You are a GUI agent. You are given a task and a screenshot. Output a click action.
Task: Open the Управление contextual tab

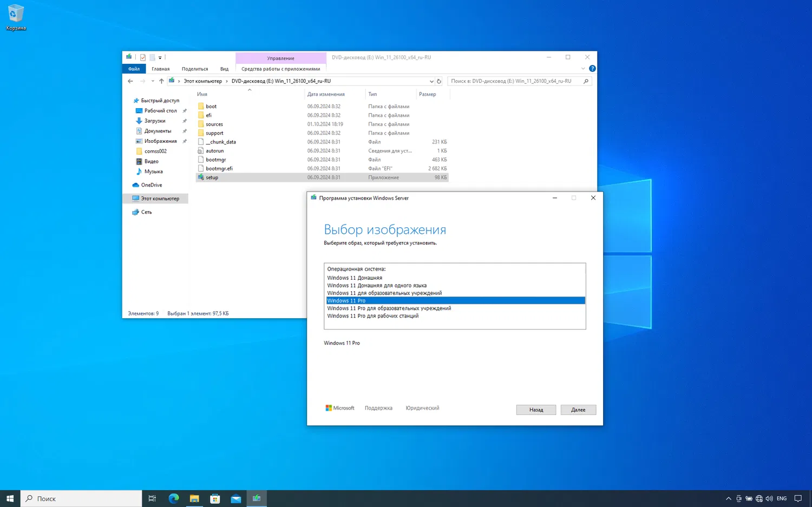click(280, 58)
